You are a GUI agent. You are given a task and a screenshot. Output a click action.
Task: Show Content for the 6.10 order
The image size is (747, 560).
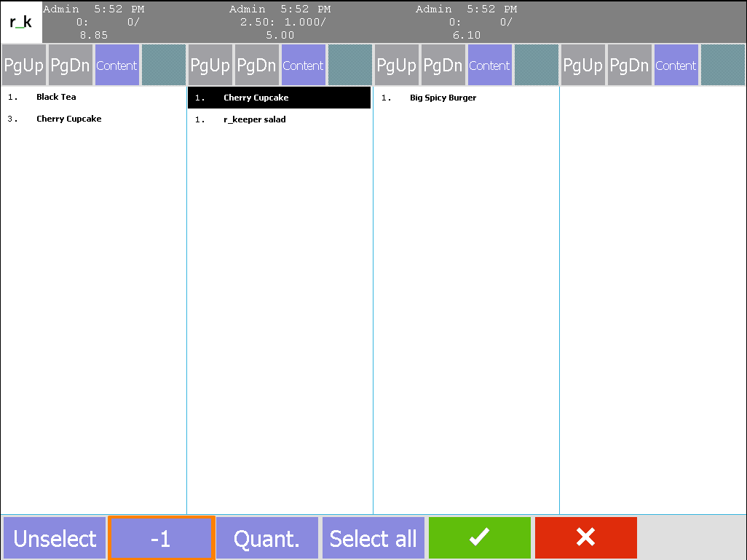click(490, 65)
